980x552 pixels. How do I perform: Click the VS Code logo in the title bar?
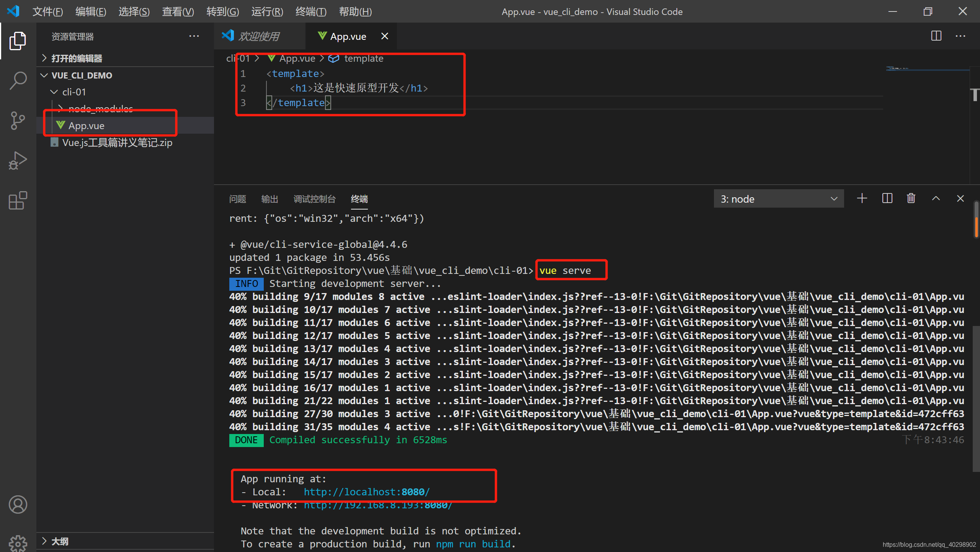(13, 11)
